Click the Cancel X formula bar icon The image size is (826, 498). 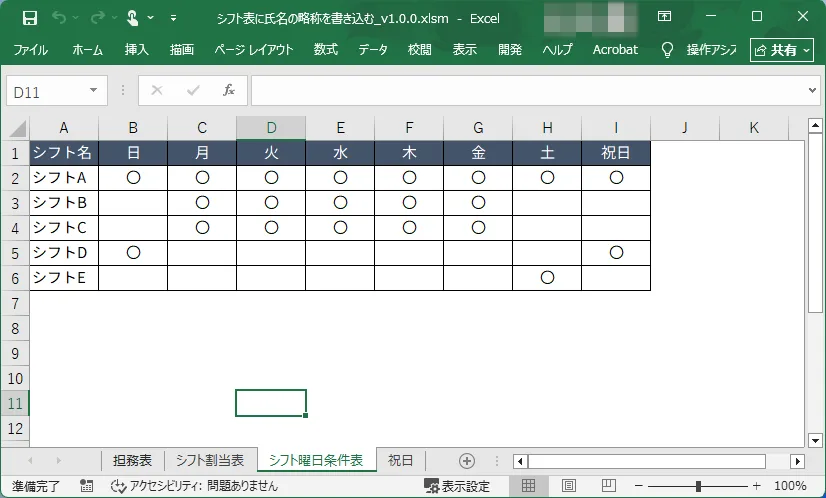pyautogui.click(x=157, y=91)
